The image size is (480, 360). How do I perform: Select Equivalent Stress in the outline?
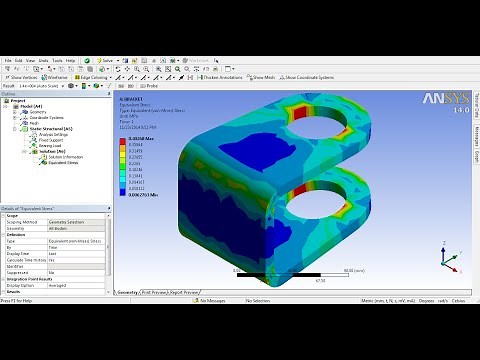(63, 163)
